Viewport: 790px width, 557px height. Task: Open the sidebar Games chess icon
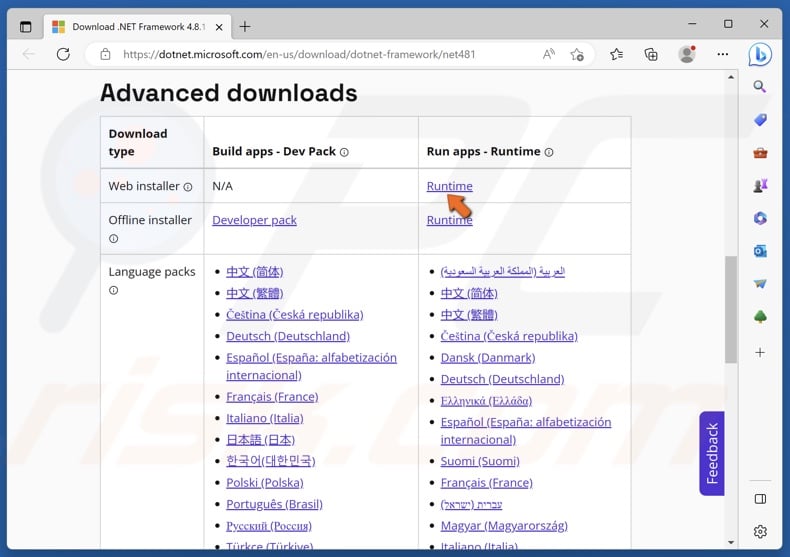coord(760,185)
